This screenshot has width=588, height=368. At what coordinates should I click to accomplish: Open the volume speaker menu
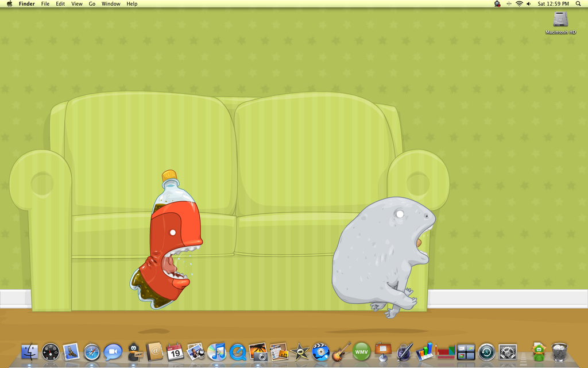(529, 4)
